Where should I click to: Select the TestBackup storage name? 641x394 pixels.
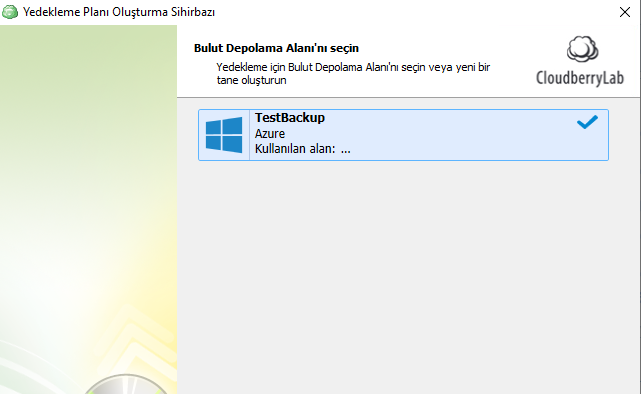pyautogui.click(x=290, y=118)
